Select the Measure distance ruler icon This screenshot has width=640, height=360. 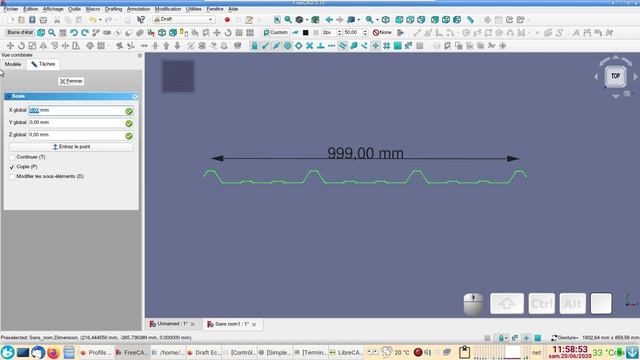[470, 19]
